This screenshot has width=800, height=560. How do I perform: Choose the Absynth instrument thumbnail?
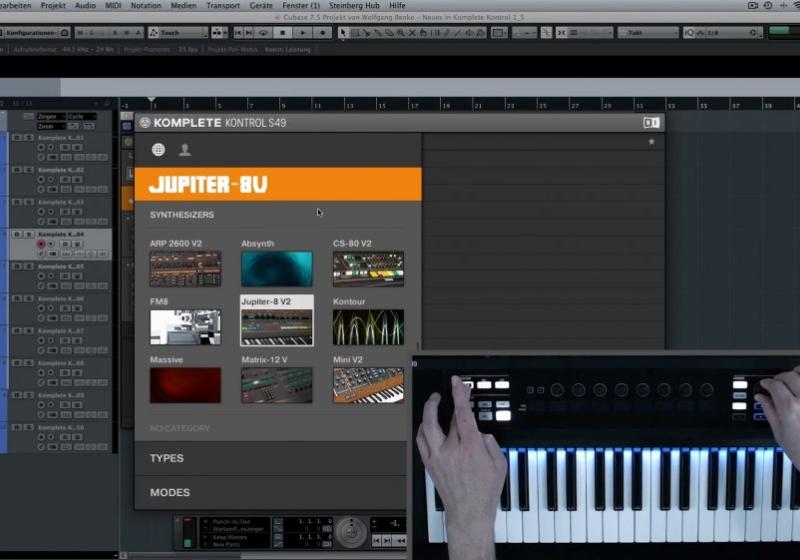(x=276, y=268)
